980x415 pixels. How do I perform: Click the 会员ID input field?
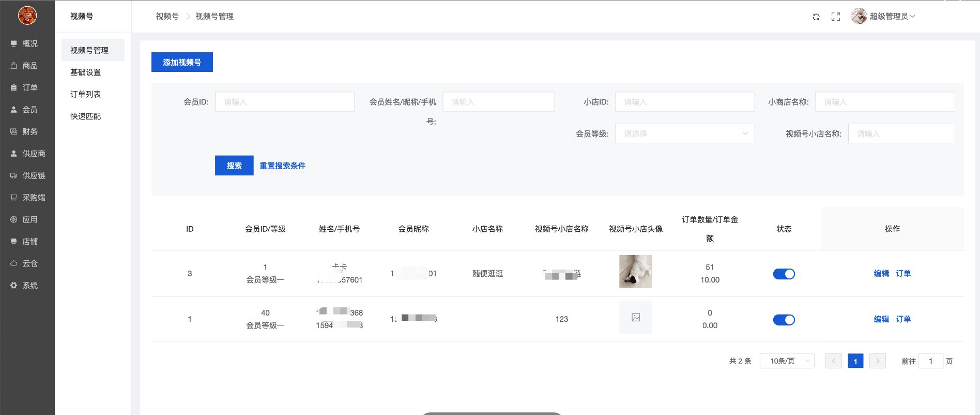(x=285, y=102)
